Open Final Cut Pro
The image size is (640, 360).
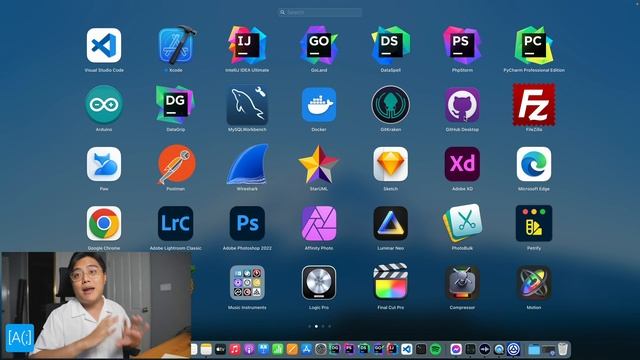(391, 282)
